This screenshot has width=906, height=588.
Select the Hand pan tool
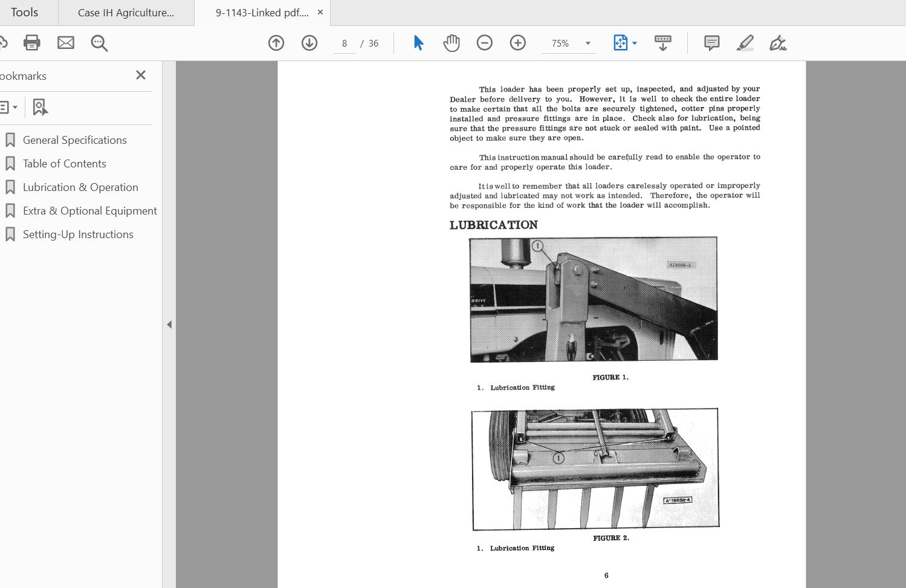[x=451, y=43]
